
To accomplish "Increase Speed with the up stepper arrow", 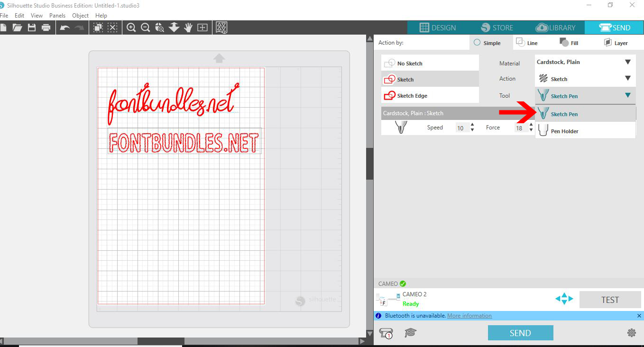I will (472, 125).
